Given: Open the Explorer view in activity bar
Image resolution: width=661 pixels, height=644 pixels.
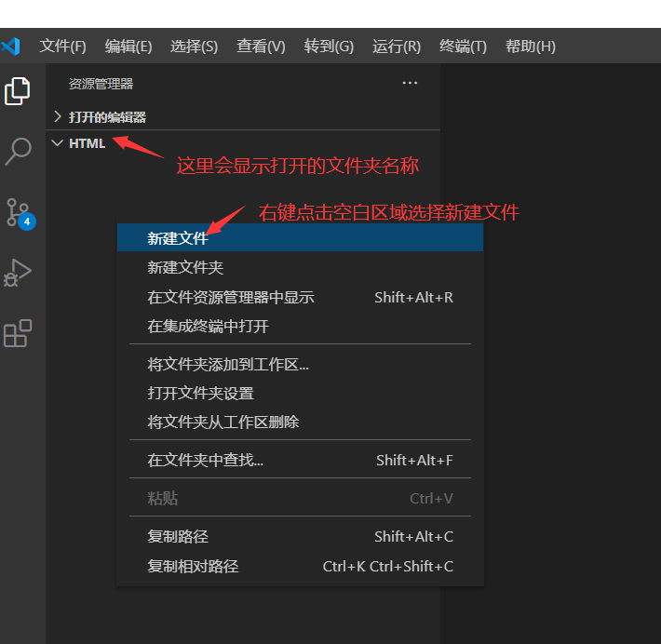Looking at the screenshot, I should pos(18,91).
